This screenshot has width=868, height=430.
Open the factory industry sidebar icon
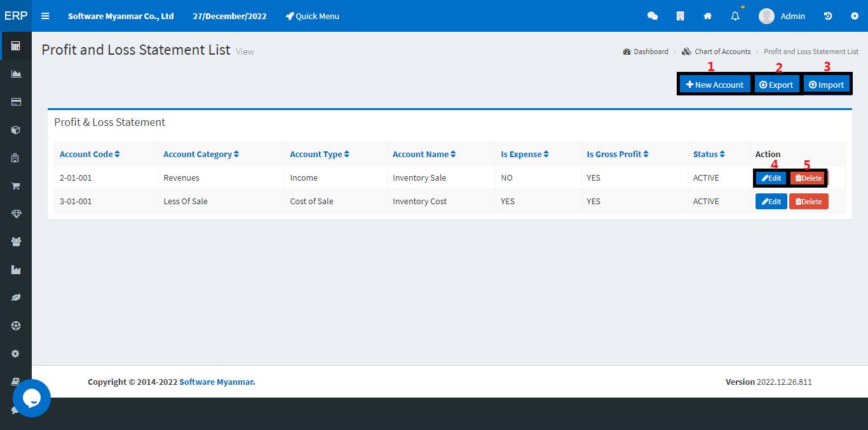point(16,270)
